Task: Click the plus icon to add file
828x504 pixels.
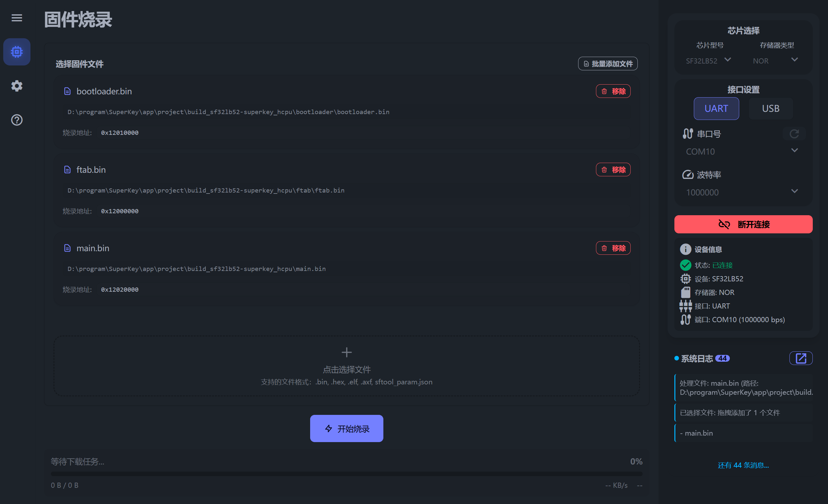Action: pyautogui.click(x=346, y=352)
